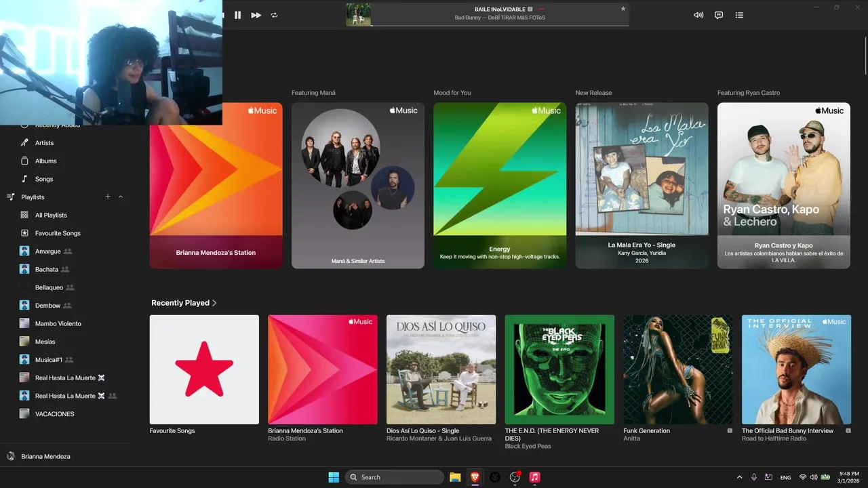Click the Artists microphone icon
The height and width of the screenshot is (488, 868).
click(24, 143)
